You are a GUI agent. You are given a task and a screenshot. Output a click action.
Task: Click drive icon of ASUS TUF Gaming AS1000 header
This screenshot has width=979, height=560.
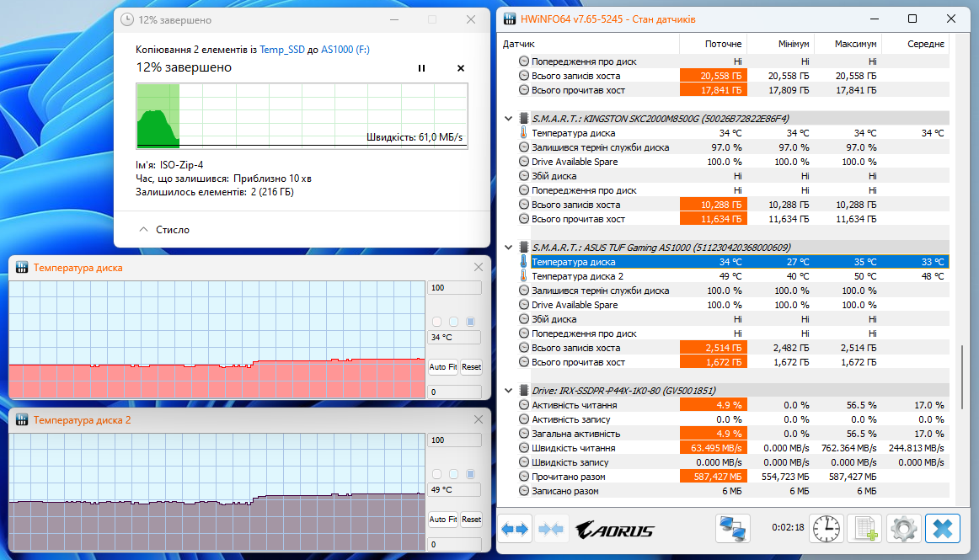(524, 248)
